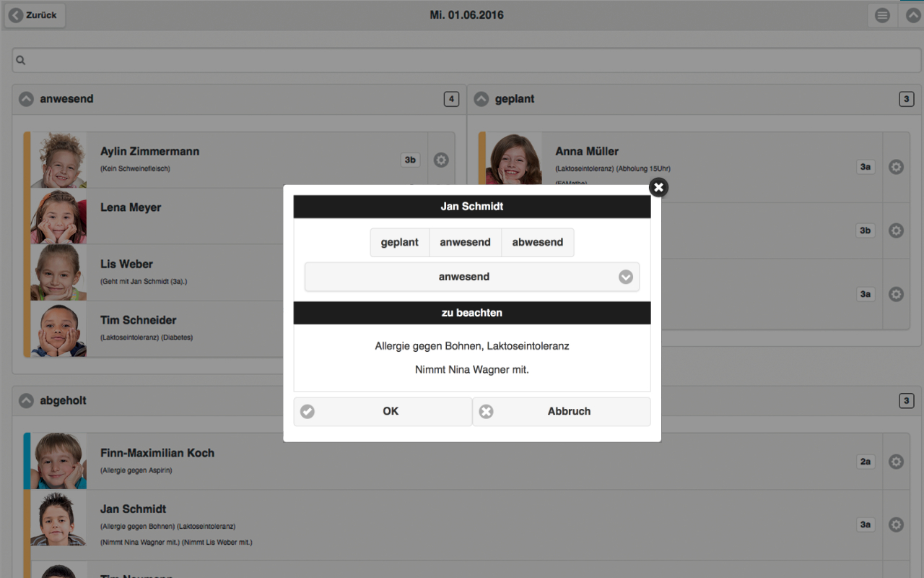The image size is (924, 578).
Task: Select the anwesend status option in the dialog
Action: pos(465,242)
